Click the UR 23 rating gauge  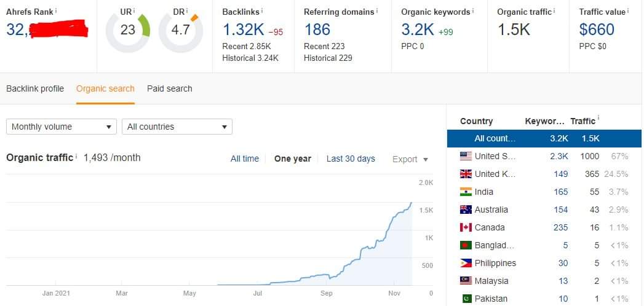click(128, 29)
